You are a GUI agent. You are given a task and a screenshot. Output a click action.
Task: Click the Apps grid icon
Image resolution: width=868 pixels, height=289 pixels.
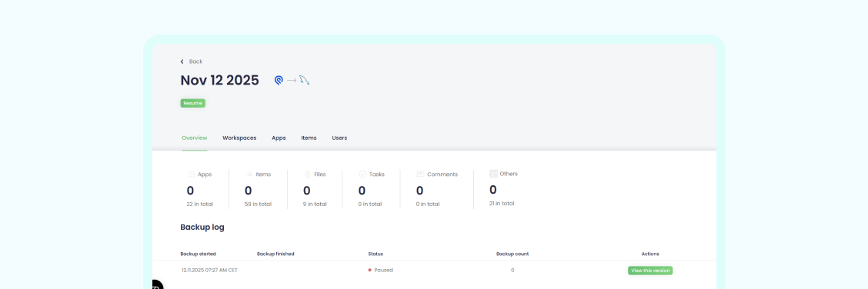(x=191, y=174)
